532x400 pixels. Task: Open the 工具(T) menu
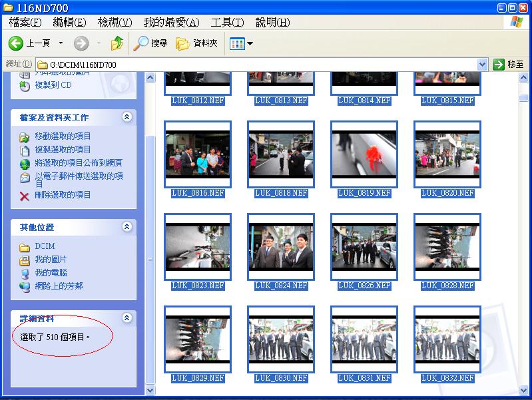coord(227,23)
